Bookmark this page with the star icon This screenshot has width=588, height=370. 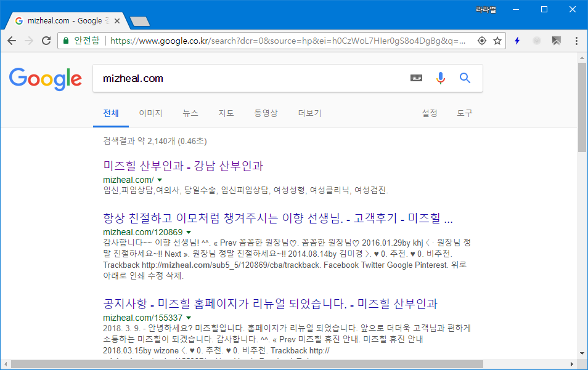coord(497,41)
